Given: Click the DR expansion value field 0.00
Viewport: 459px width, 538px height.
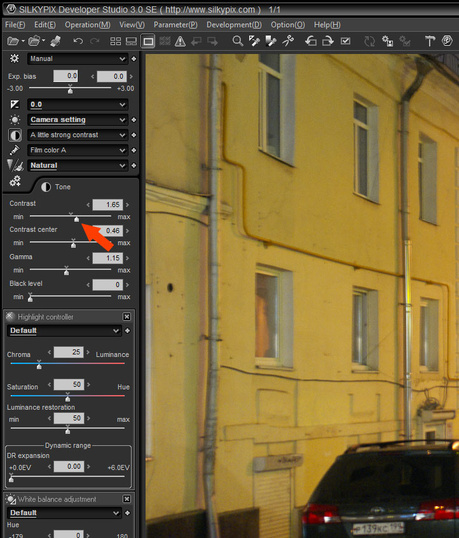Looking at the screenshot, I should (x=69, y=467).
